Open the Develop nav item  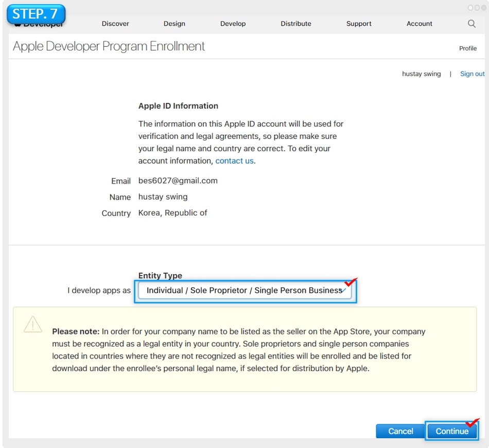point(233,24)
